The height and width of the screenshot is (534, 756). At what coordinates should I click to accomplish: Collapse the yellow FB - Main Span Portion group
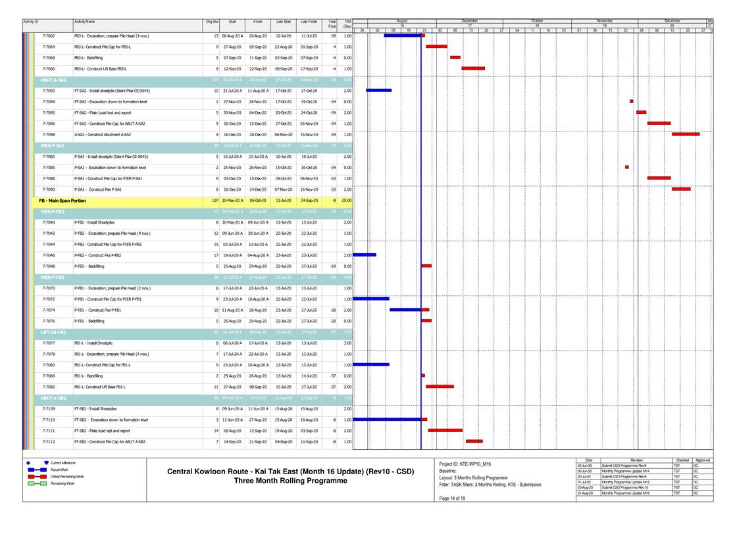(62, 201)
